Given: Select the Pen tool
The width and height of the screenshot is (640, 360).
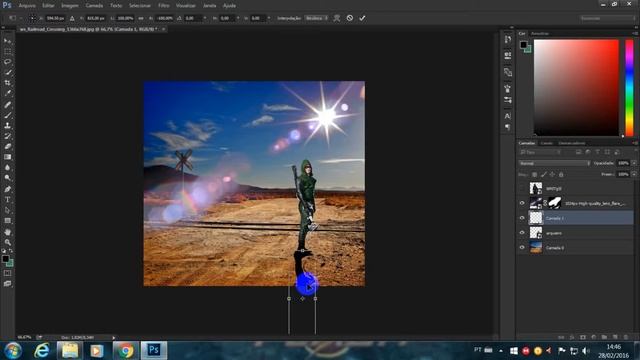Looking at the screenshot, I should [x=7, y=189].
